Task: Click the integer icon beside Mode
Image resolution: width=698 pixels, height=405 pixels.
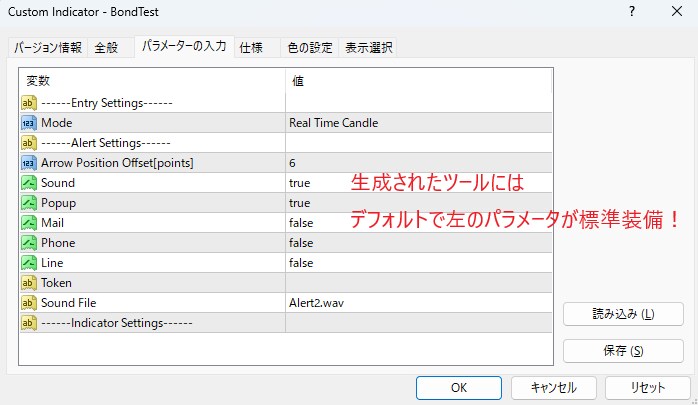Action: [x=28, y=123]
